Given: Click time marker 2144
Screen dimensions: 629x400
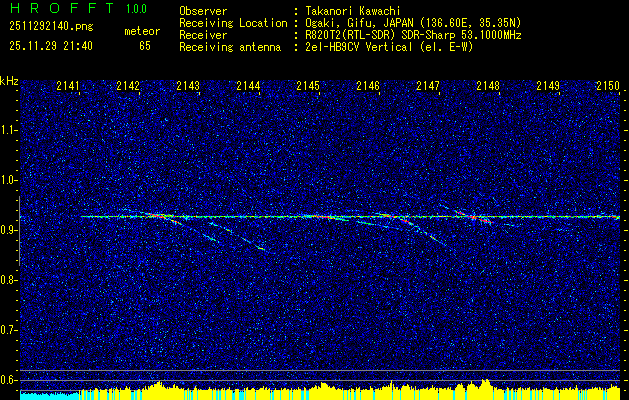Looking at the screenshot, I should (248, 85).
